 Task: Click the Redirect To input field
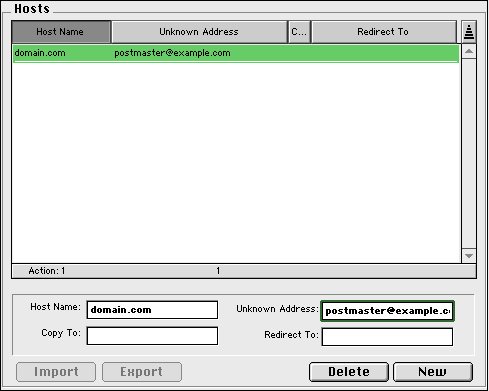[387, 337]
